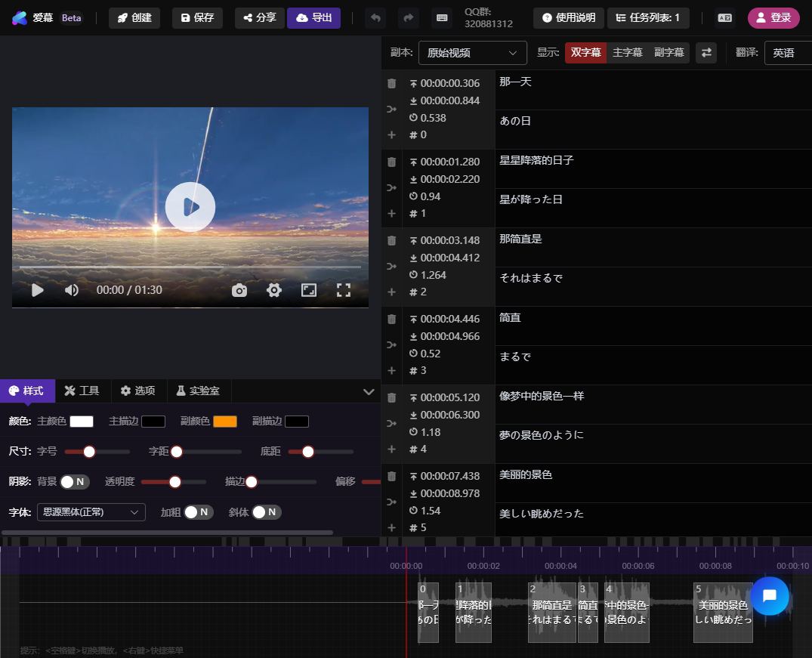Add a subtitle after row #0 with plus

[391, 134]
